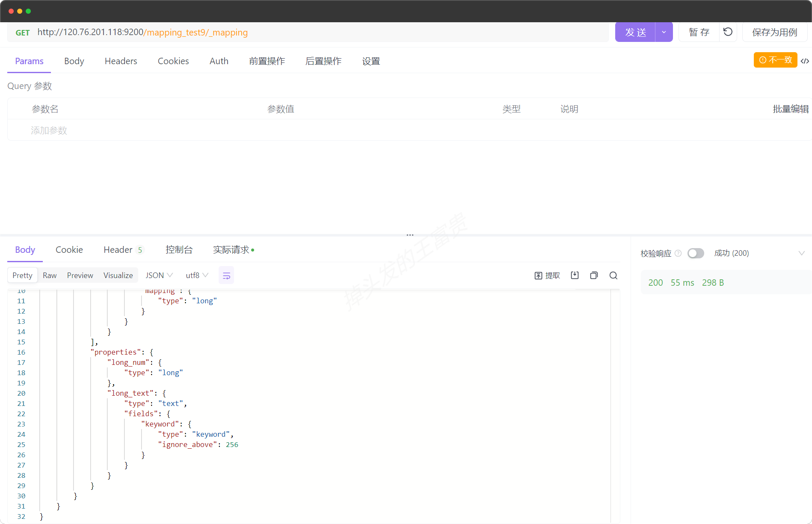This screenshot has width=812, height=524.
Task: Open the 前置操作 tab
Action: click(x=267, y=61)
